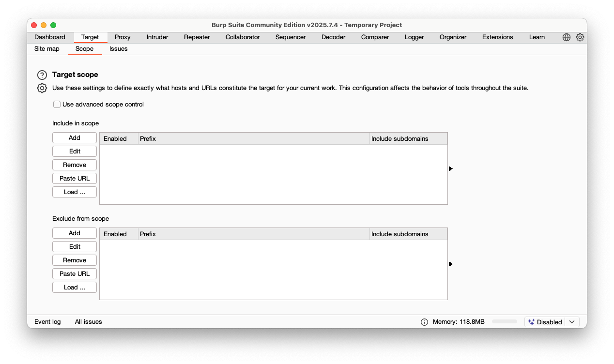Click the Target scope heading
The height and width of the screenshot is (364, 614).
(75, 75)
